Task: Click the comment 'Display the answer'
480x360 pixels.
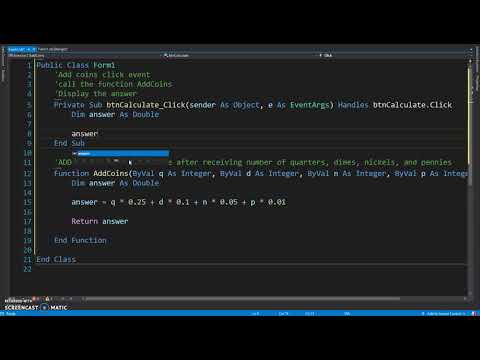Action: (x=96, y=94)
